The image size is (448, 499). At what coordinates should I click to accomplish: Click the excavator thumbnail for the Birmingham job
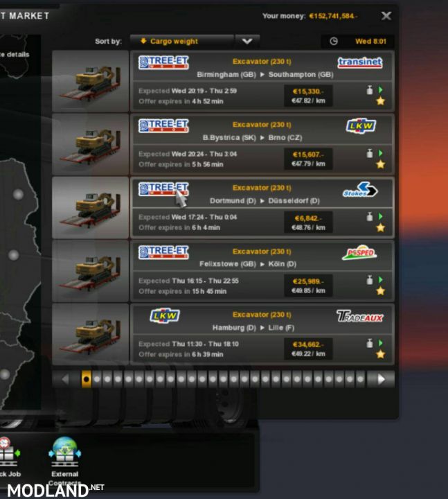(x=90, y=81)
